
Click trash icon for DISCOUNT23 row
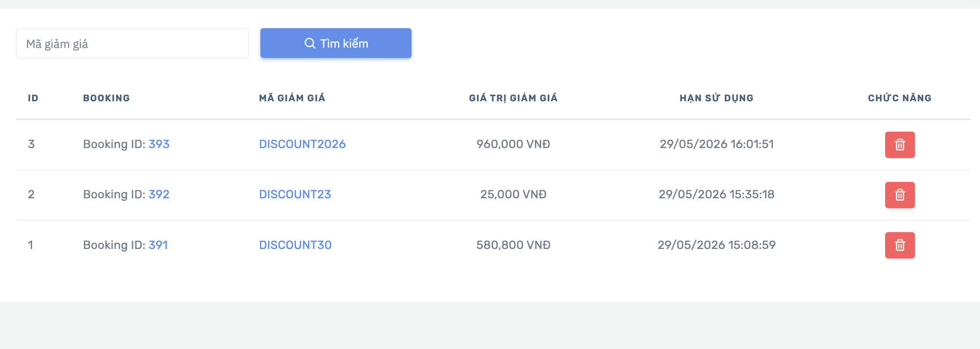point(900,195)
